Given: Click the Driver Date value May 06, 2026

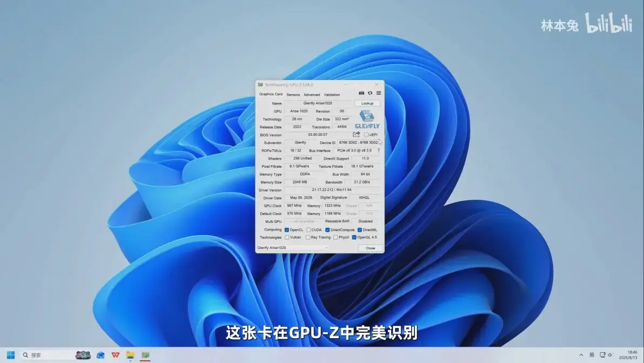Looking at the screenshot, I should [300, 198].
